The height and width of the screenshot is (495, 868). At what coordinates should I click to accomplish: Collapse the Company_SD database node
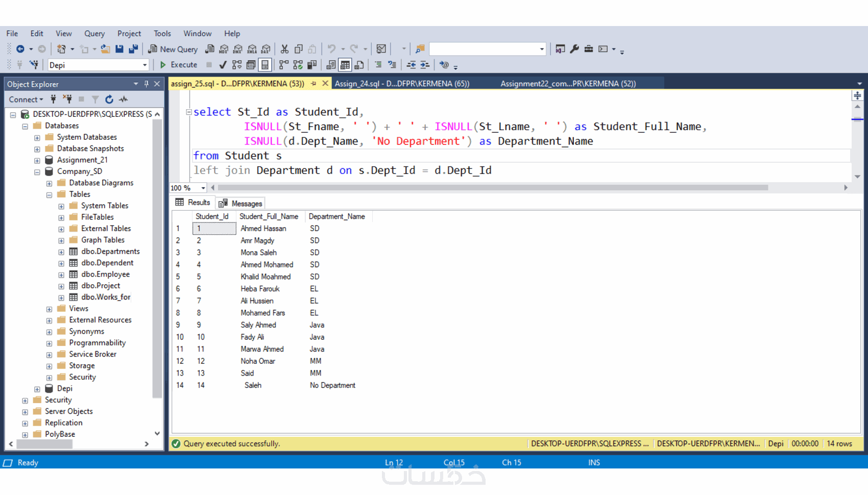coord(37,172)
